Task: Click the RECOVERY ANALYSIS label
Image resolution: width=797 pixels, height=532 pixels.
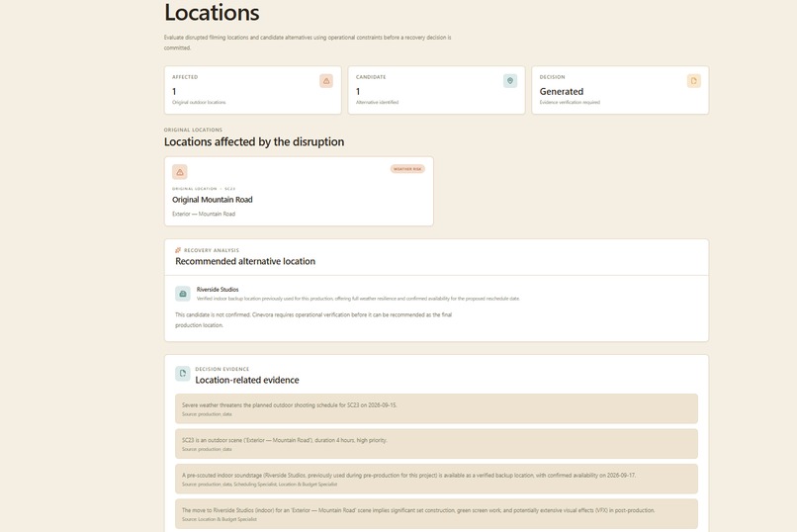Action: click(211, 250)
